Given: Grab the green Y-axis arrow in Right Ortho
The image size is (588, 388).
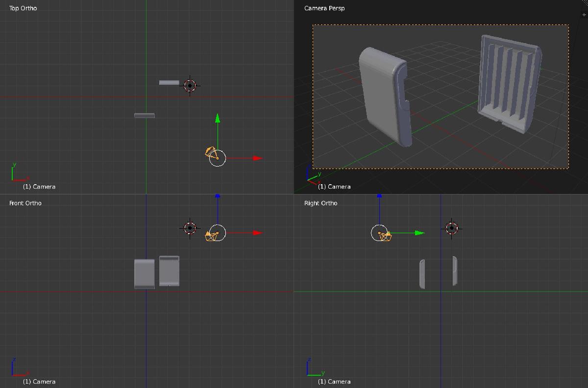Looking at the screenshot, I should (419, 233).
